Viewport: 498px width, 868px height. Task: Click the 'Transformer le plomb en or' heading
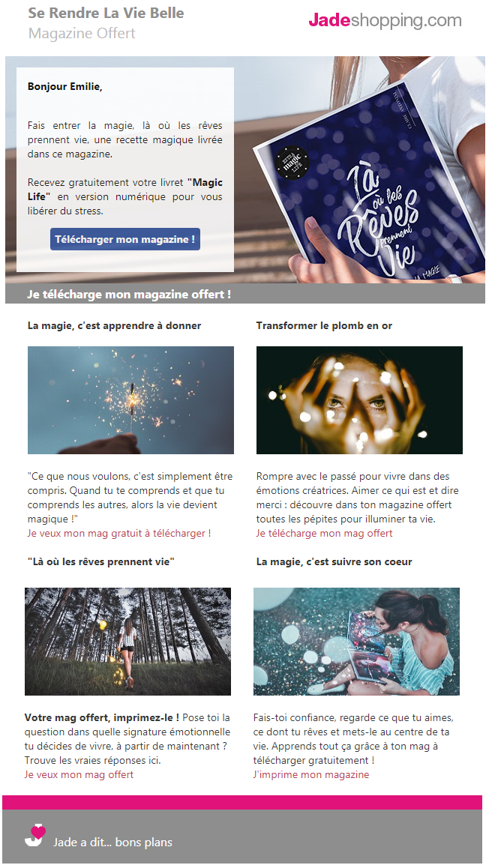[324, 325]
